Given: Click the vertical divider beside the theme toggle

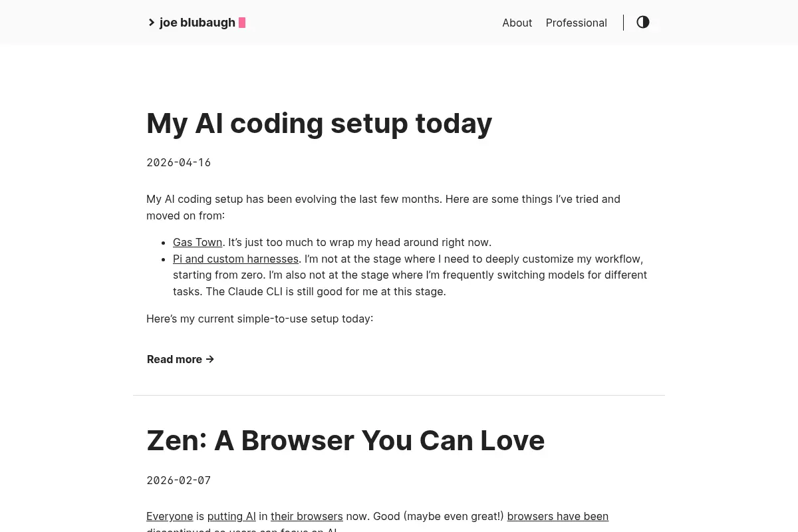Looking at the screenshot, I should coord(623,23).
